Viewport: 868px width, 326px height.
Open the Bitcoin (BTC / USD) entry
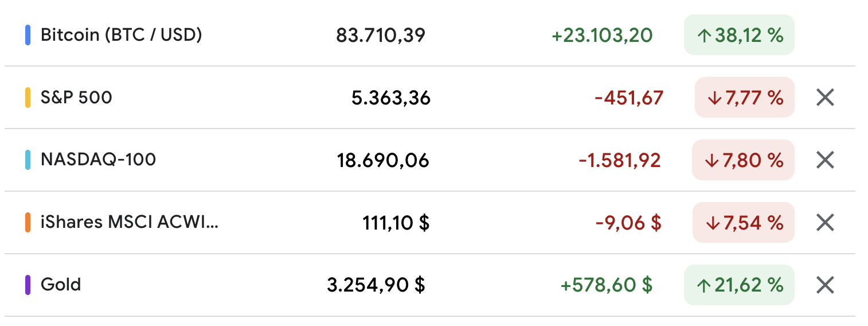121,36
